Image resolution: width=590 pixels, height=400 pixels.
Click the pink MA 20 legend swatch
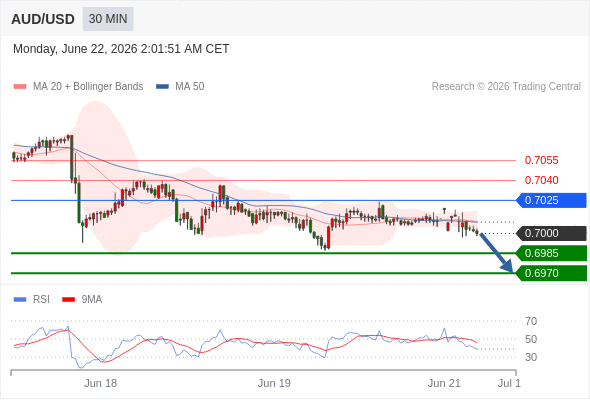pyautogui.click(x=20, y=87)
